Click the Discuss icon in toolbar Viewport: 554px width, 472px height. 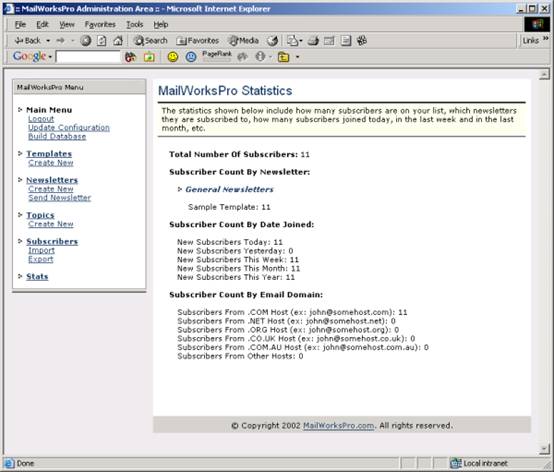tap(346, 41)
